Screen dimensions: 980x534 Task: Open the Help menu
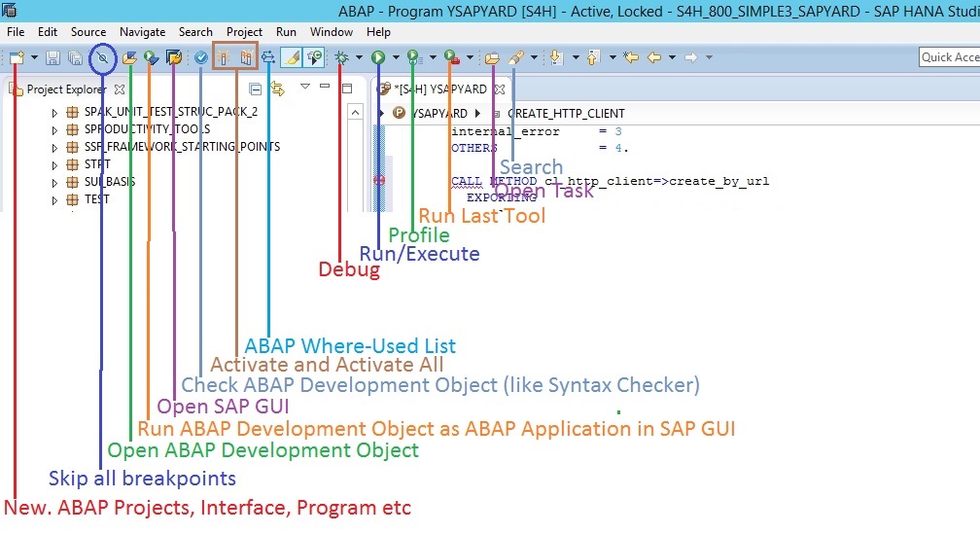click(378, 32)
